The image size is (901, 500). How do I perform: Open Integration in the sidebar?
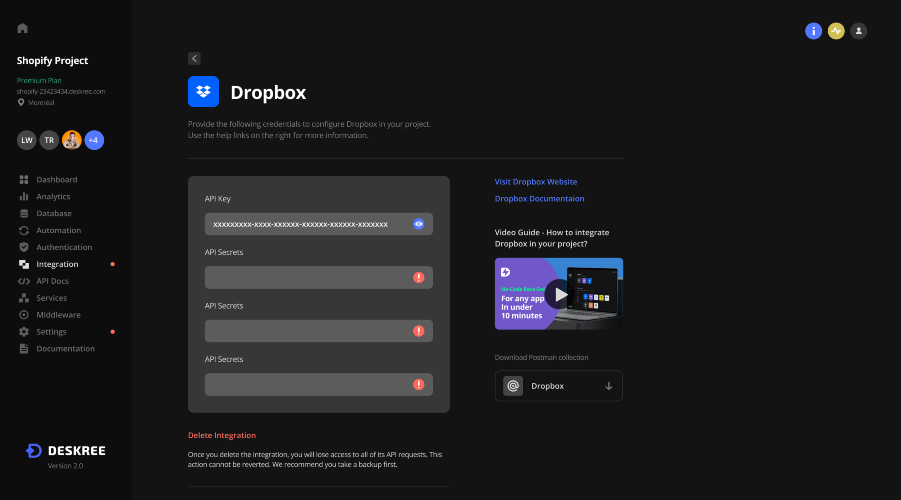pyautogui.click(x=57, y=264)
